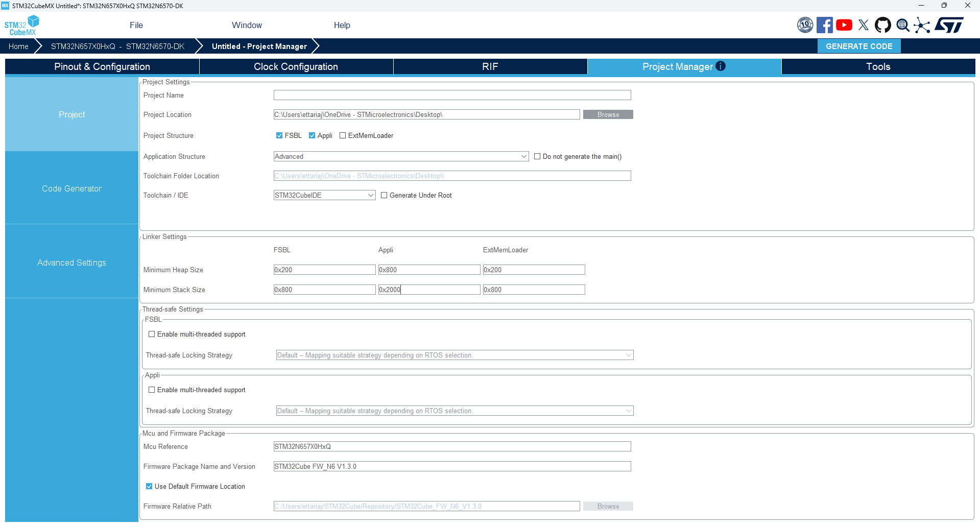
Task: Check Do not generate the main()
Action: coord(537,156)
